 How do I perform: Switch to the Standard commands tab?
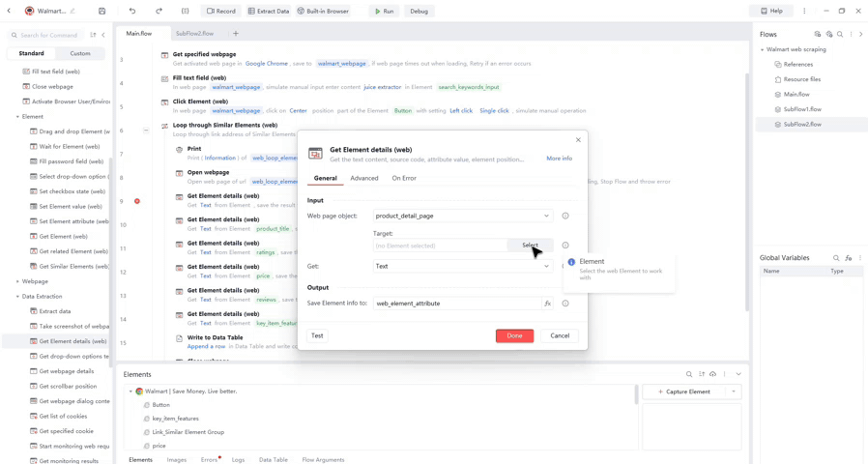coord(32,53)
